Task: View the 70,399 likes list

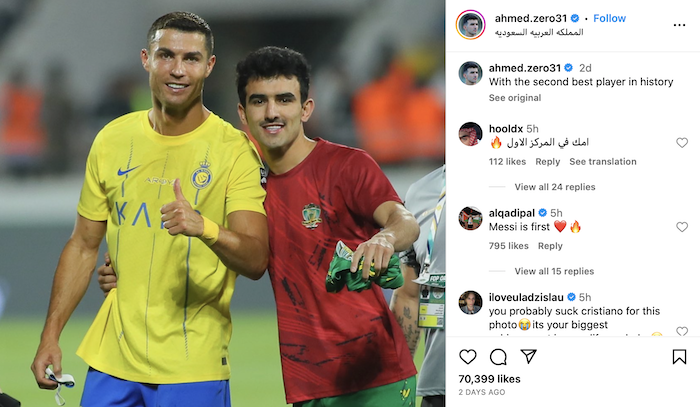Action: [489, 379]
